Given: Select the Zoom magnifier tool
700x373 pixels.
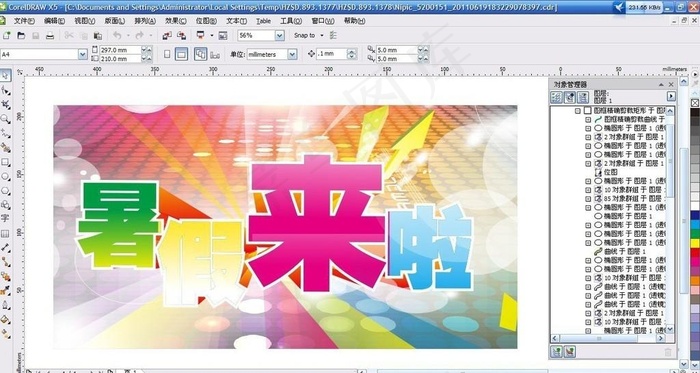Looking at the screenshot, I should tap(5, 119).
